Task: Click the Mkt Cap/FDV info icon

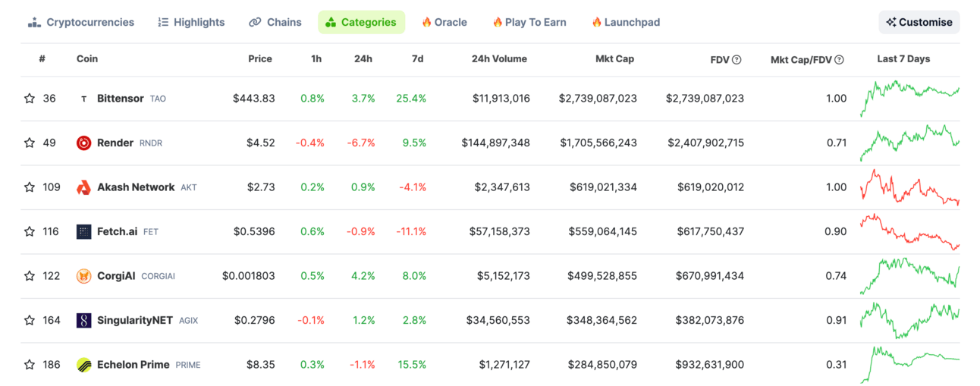Action: pos(839,59)
